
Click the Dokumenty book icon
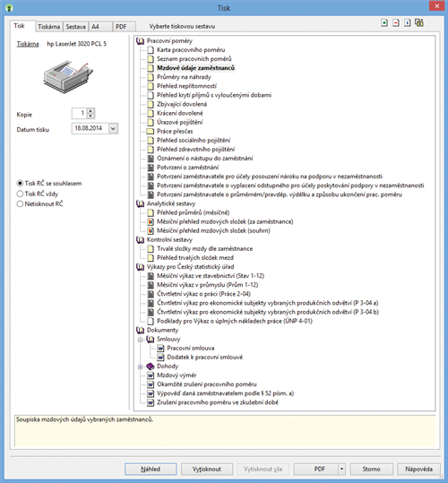click(x=141, y=330)
